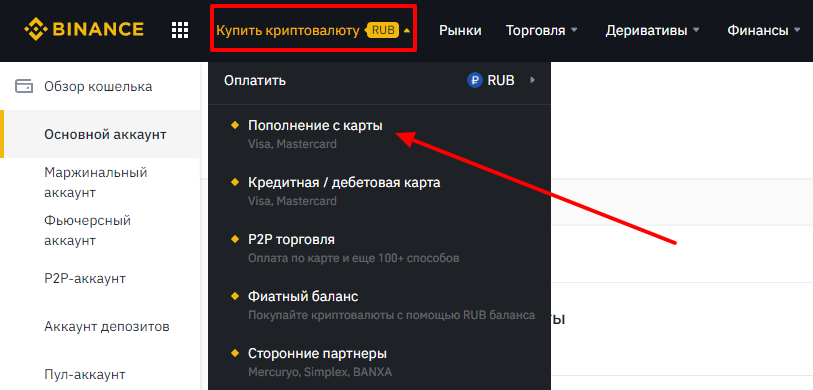
Task: Click the Оплатить label
Action: 255,80
